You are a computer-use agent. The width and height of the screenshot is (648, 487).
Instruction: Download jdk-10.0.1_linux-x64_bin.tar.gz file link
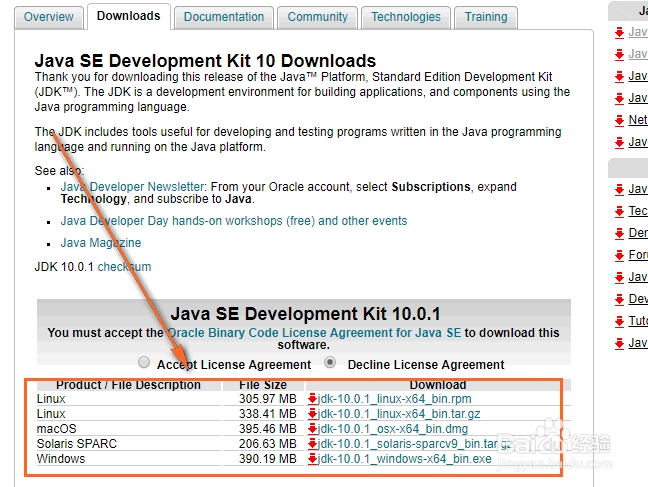(x=399, y=414)
